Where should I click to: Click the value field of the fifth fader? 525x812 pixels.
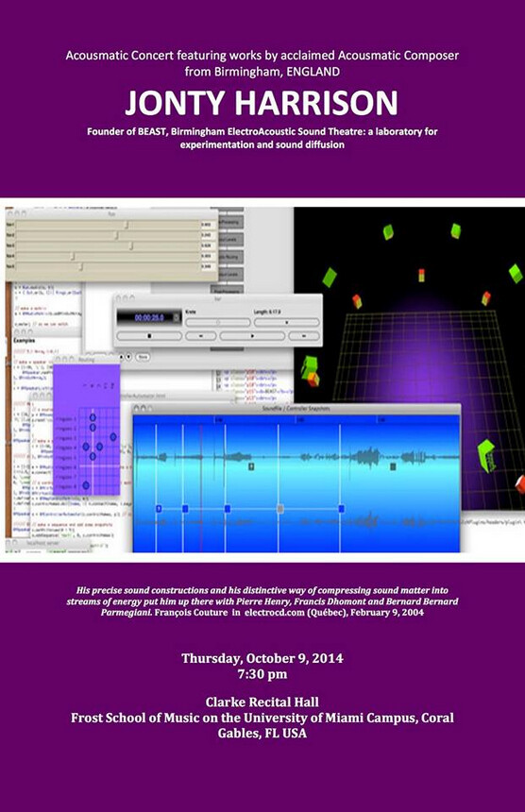click(x=207, y=266)
